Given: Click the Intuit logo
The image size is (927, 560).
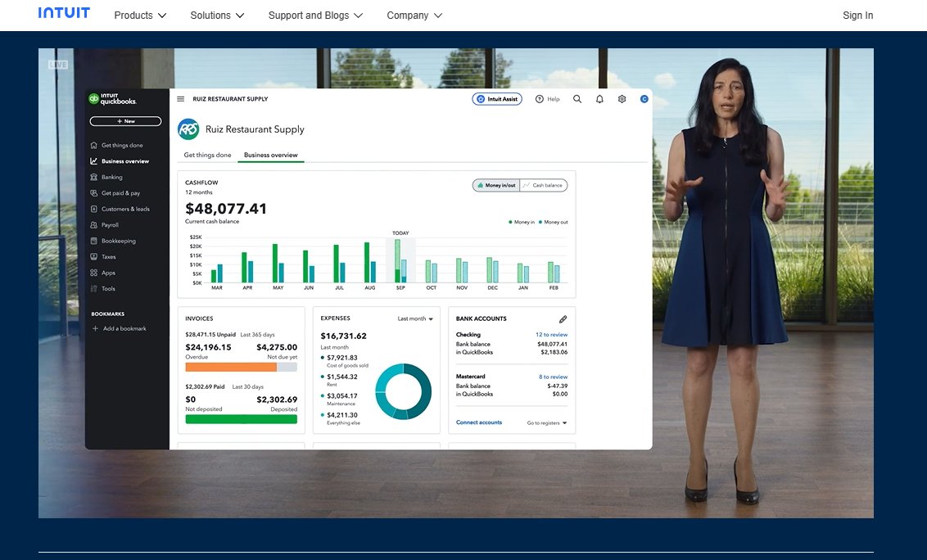Looking at the screenshot, I should (64, 13).
